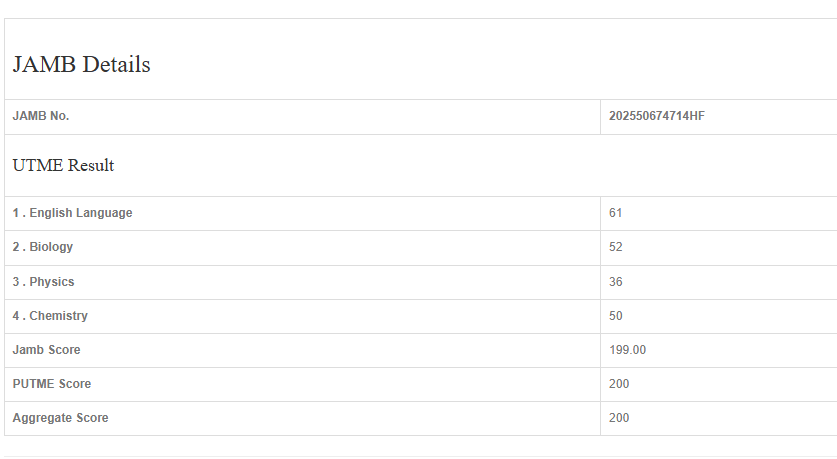Select the Biology score 52
Screen dimensions: 837x459
point(616,247)
